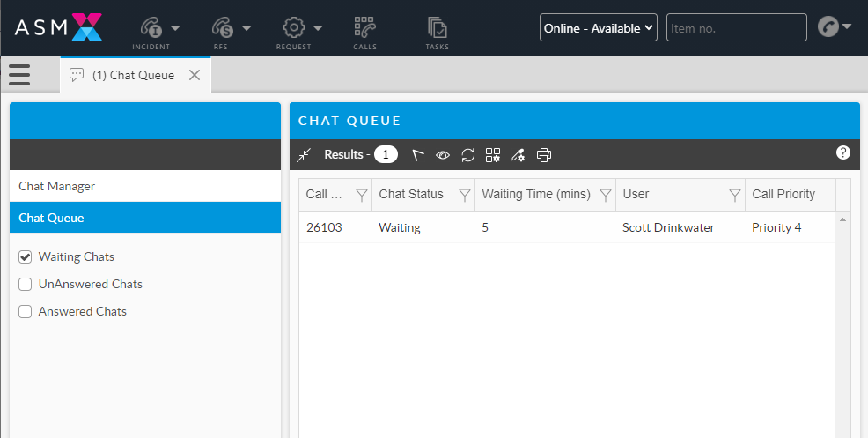Click the Item no. search field
This screenshot has width=868, height=438.
(736, 28)
